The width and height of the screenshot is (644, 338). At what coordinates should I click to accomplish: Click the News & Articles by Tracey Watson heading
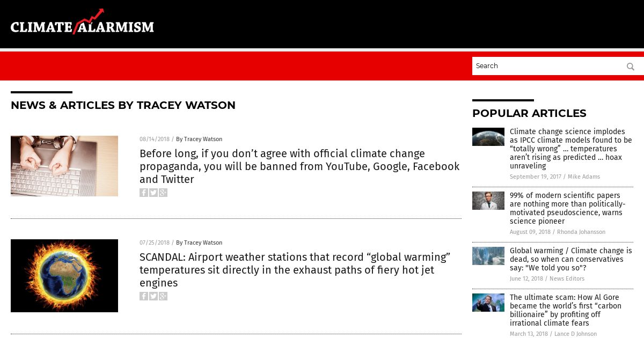tap(123, 105)
